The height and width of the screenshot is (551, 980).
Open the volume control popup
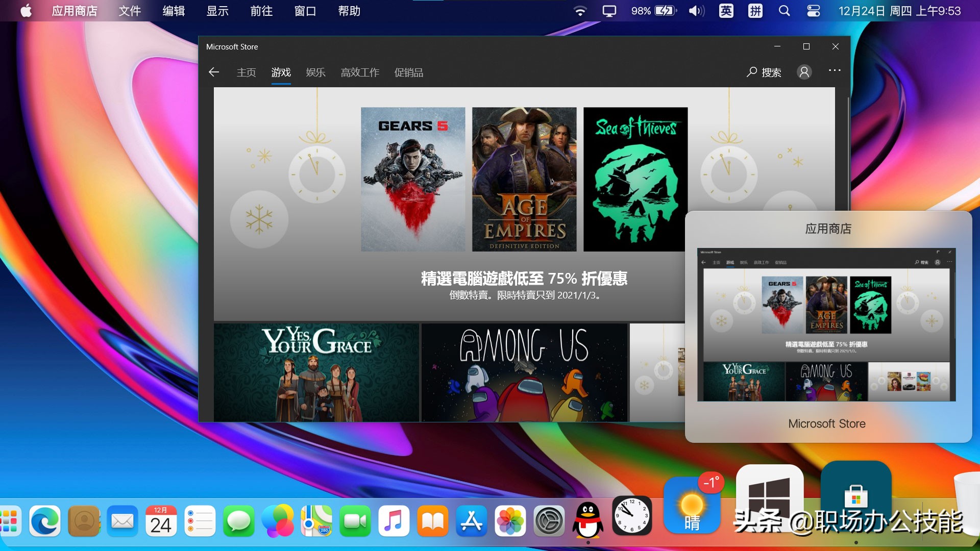695,10
